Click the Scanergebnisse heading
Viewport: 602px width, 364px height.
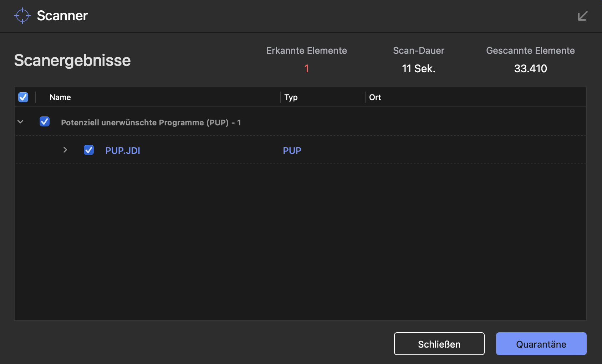[72, 60]
